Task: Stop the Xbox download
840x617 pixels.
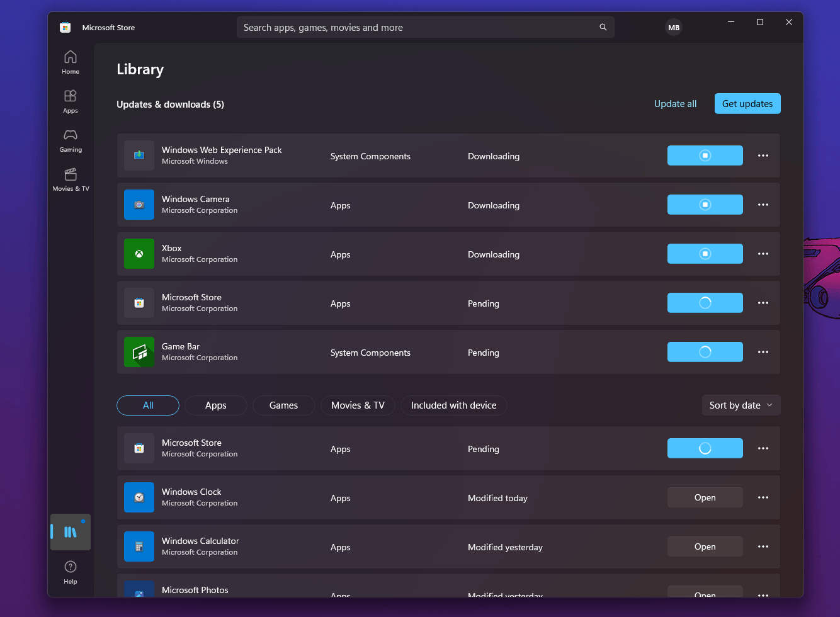Action: (x=705, y=254)
